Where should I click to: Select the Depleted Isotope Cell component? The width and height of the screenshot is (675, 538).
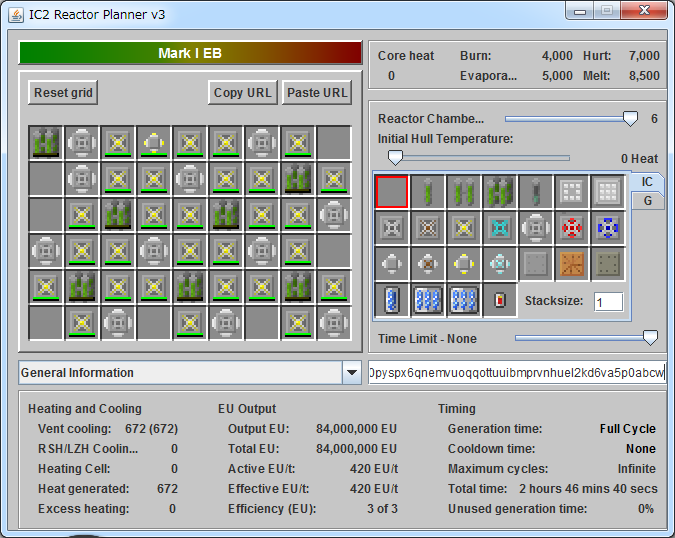[x=536, y=192]
